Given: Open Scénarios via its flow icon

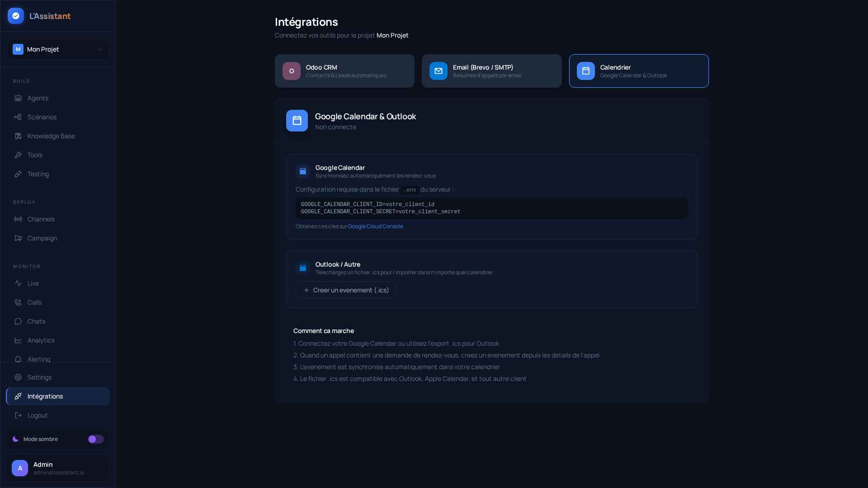Looking at the screenshot, I should (x=18, y=117).
